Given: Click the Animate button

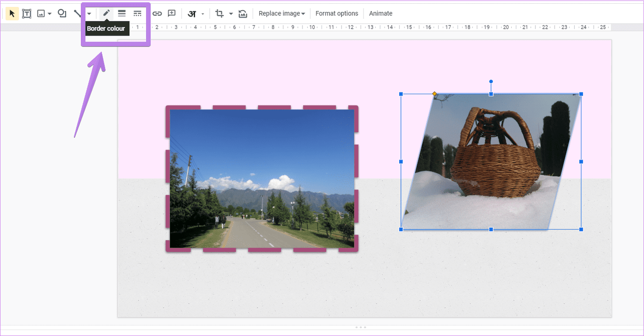Looking at the screenshot, I should 381,13.
